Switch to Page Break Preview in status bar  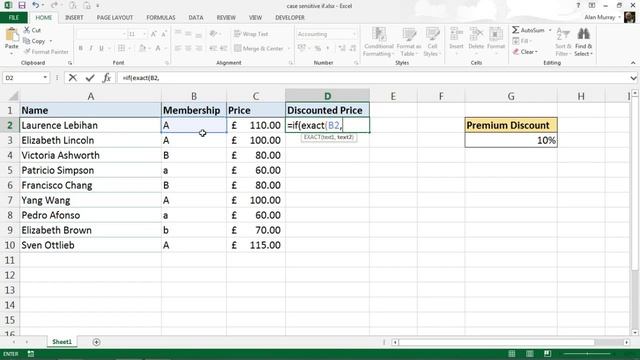(547, 353)
